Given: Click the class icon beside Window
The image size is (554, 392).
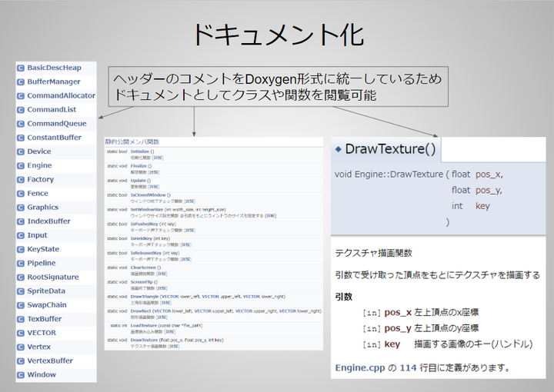Looking at the screenshot, I should coord(21,375).
